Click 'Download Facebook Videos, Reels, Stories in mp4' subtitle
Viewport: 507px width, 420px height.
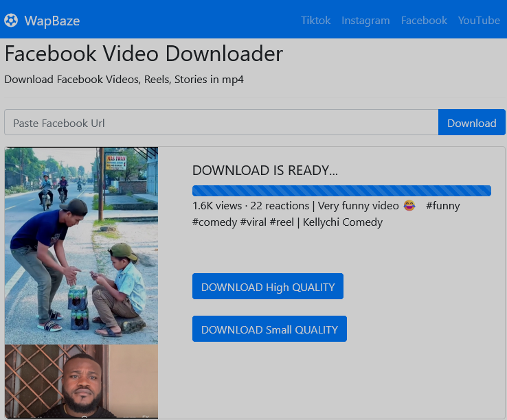click(124, 80)
